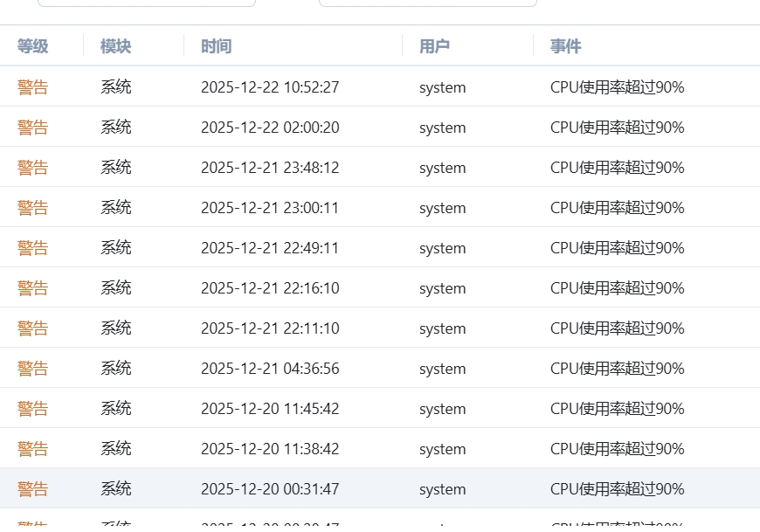Click the user cell on the 2025-12-20 11:38:42 row
Viewport: 760px width, 532px height.
[x=442, y=448]
